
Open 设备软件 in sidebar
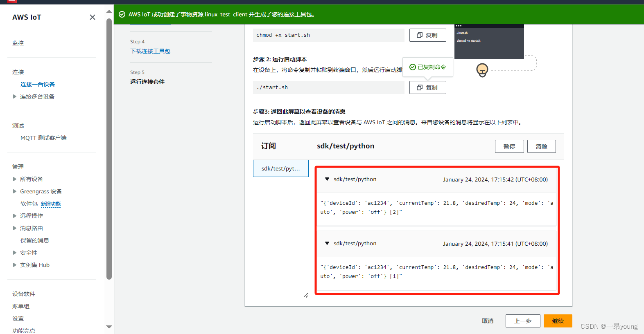point(24,294)
